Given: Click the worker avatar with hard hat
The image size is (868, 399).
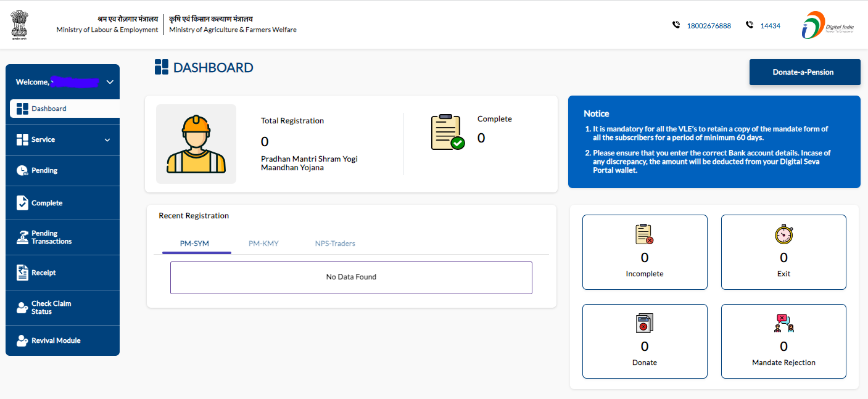Looking at the screenshot, I should coord(196,144).
